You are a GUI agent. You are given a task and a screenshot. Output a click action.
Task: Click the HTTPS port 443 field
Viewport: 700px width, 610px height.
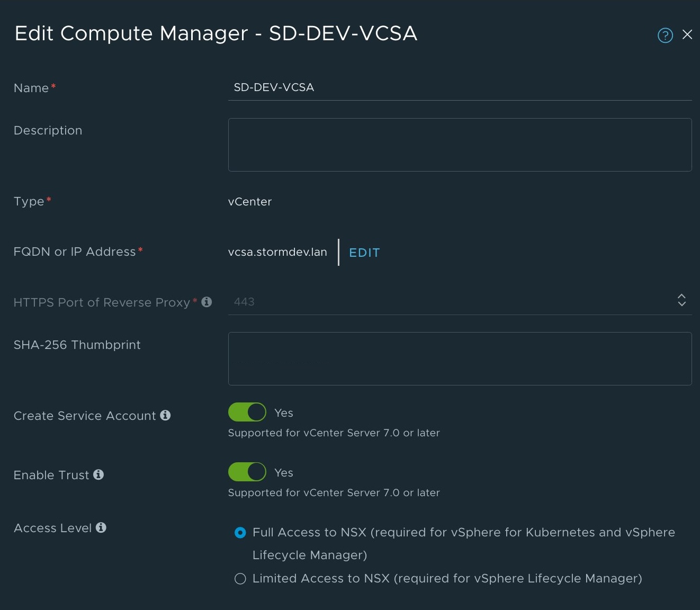click(450, 302)
